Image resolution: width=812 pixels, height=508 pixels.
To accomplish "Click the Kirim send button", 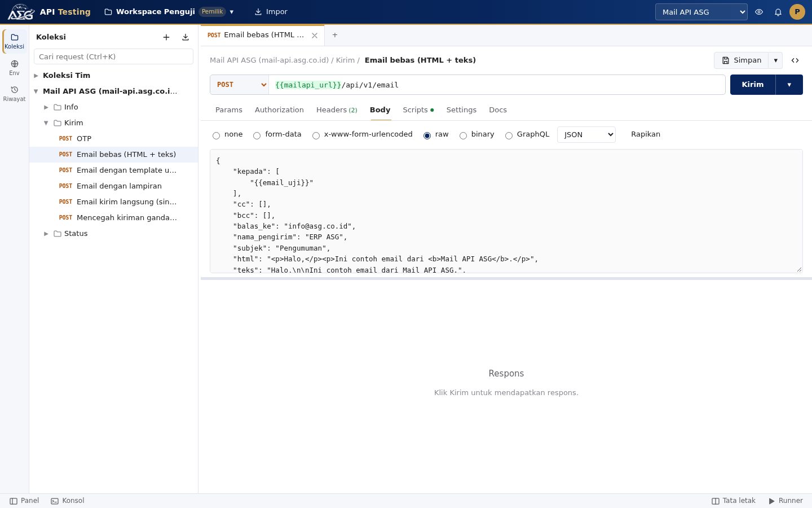I will [x=753, y=85].
